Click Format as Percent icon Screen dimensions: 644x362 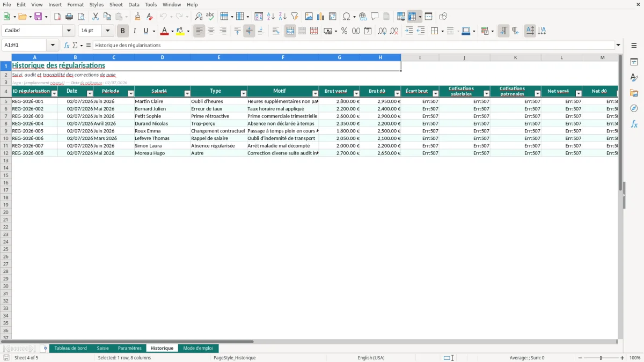tap(345, 31)
